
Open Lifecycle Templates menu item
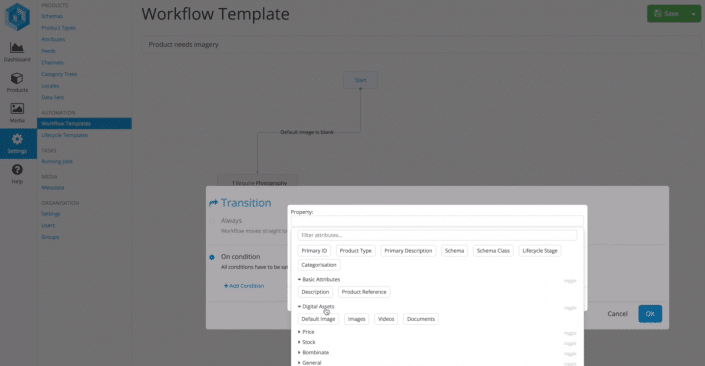coord(65,135)
